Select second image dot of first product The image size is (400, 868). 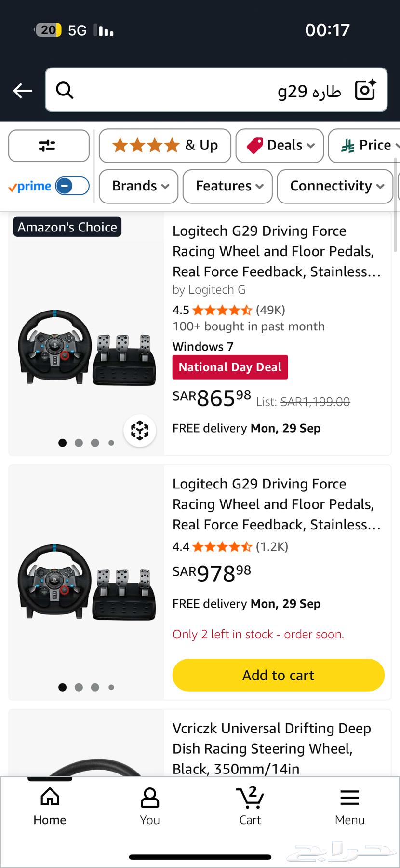point(79,443)
